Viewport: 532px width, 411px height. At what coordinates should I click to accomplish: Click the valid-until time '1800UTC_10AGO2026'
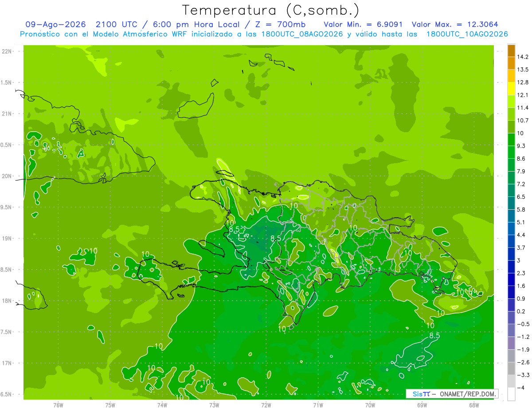pos(467,34)
